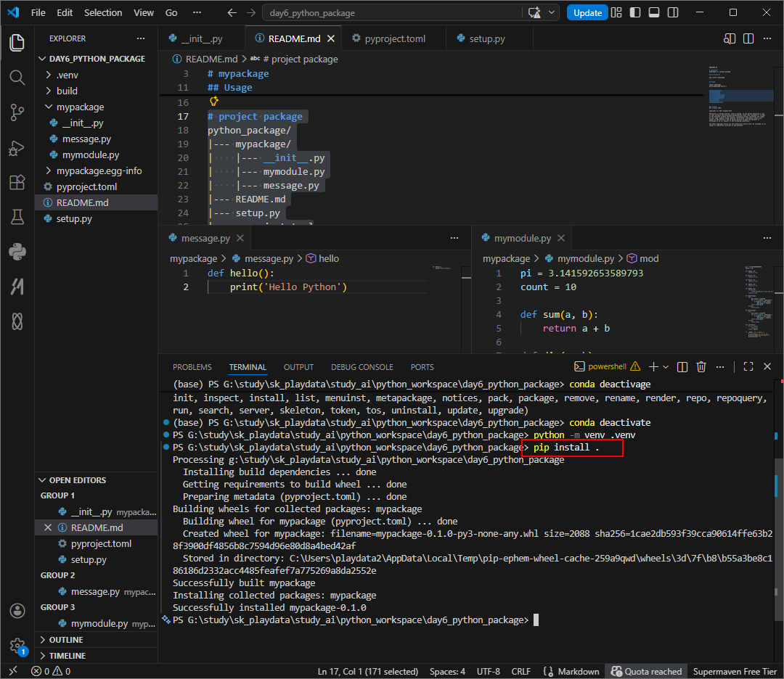Close the README.md editor tab
Screen dimensions: 784x679
(331, 38)
